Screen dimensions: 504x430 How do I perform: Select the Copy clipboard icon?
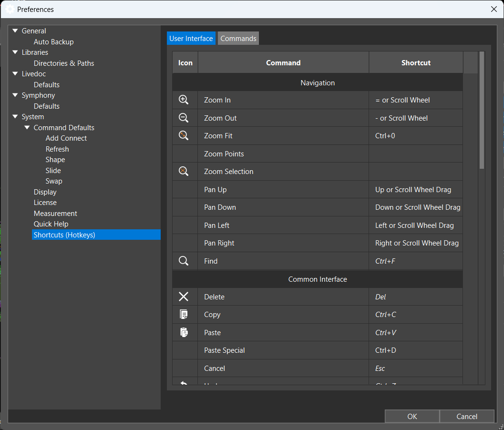pos(185,314)
